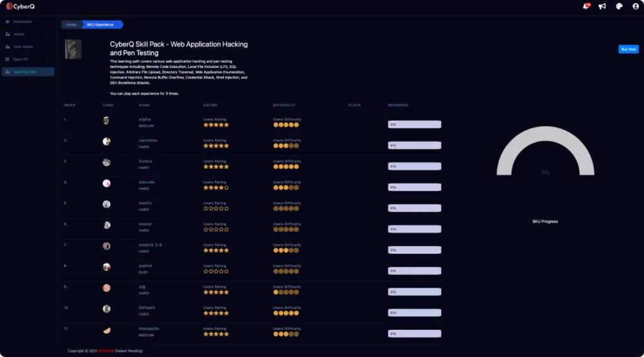The image size is (644, 357).
Task: Open the alpha experience name
Action: [145, 119]
